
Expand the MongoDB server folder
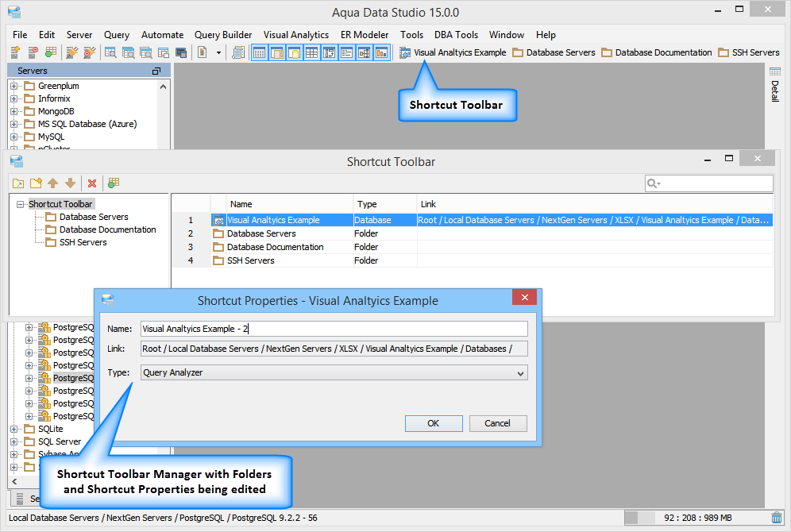pyautogui.click(x=14, y=111)
